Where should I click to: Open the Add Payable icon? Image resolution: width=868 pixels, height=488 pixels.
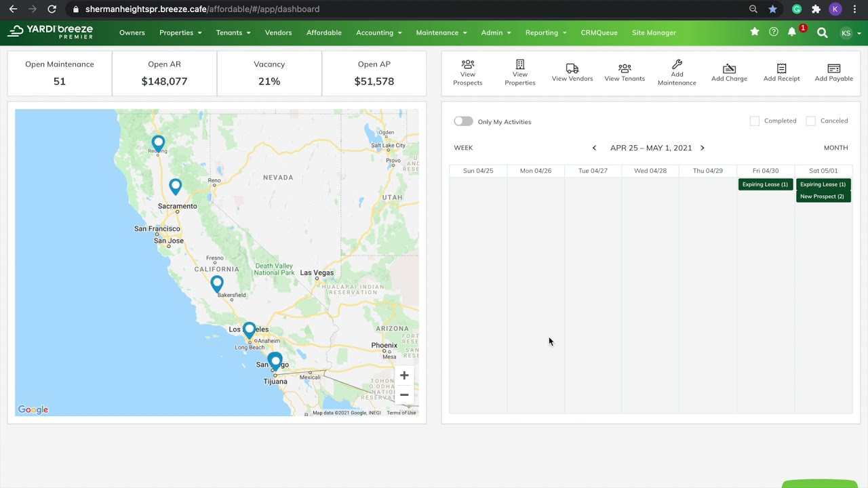point(834,68)
